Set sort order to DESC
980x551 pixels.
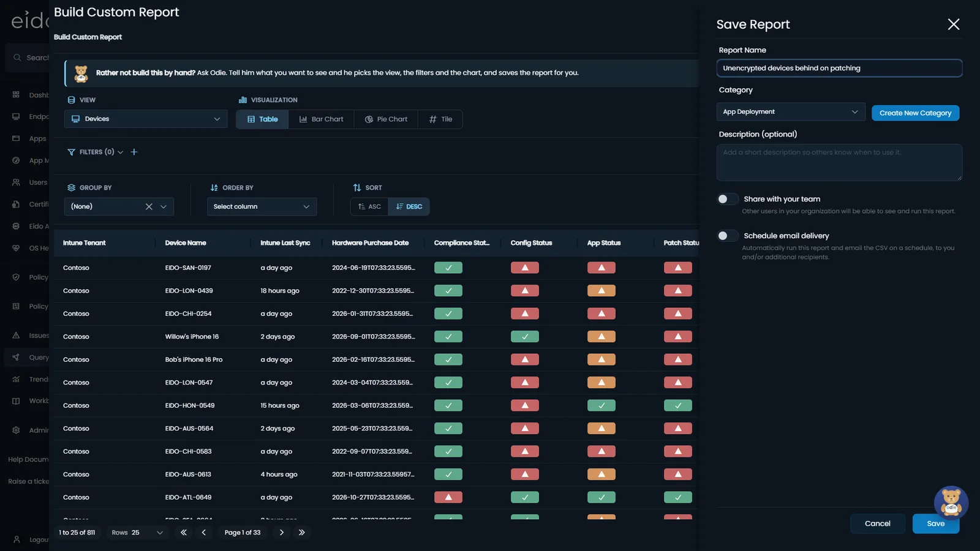(x=409, y=207)
